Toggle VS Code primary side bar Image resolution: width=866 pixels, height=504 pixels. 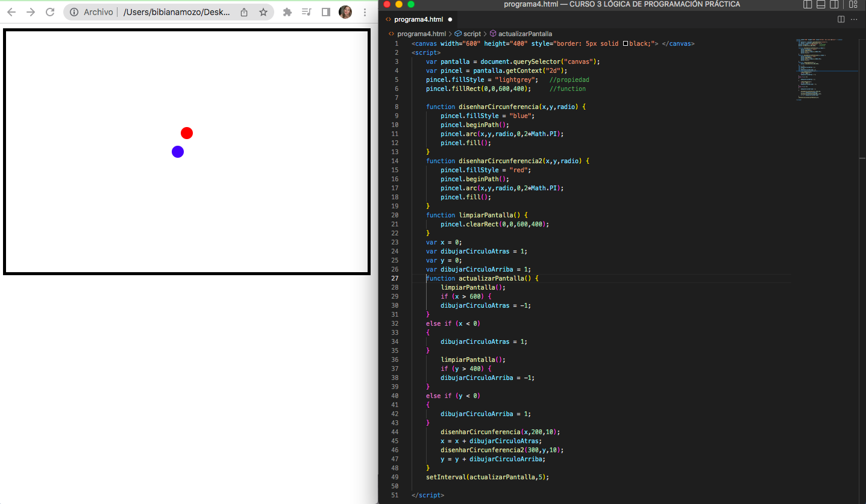click(x=808, y=4)
